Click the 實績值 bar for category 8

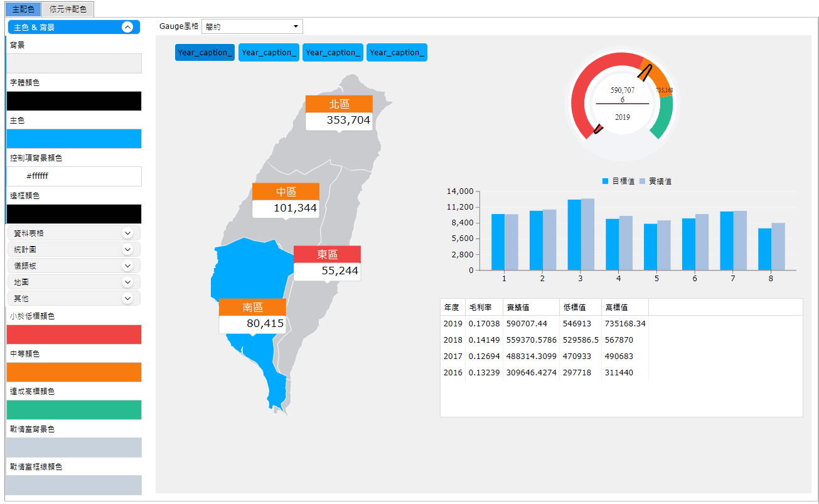(778, 247)
